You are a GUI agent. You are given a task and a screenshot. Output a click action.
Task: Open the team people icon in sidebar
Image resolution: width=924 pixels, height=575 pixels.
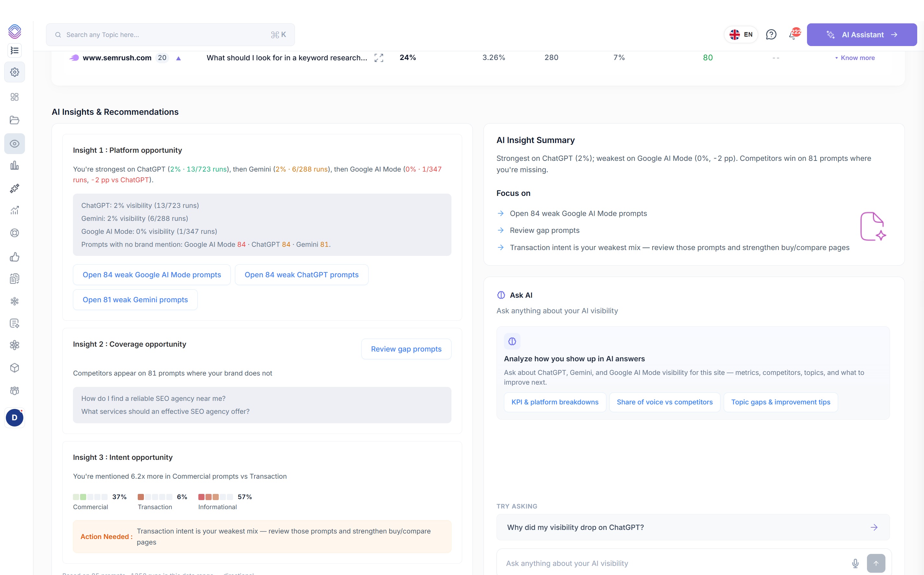(x=15, y=390)
